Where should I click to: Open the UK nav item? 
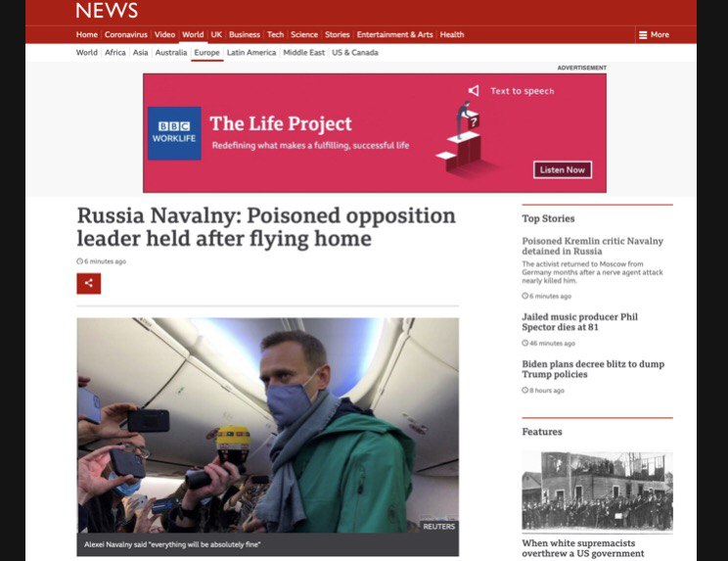pyautogui.click(x=216, y=35)
